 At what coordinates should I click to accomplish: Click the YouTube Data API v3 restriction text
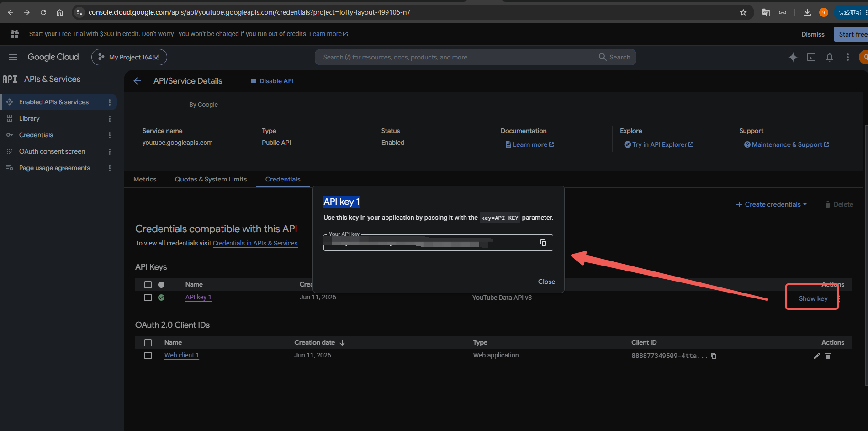502,298
